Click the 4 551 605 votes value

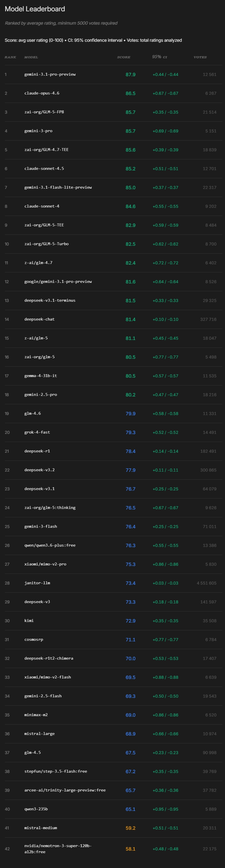[206, 583]
